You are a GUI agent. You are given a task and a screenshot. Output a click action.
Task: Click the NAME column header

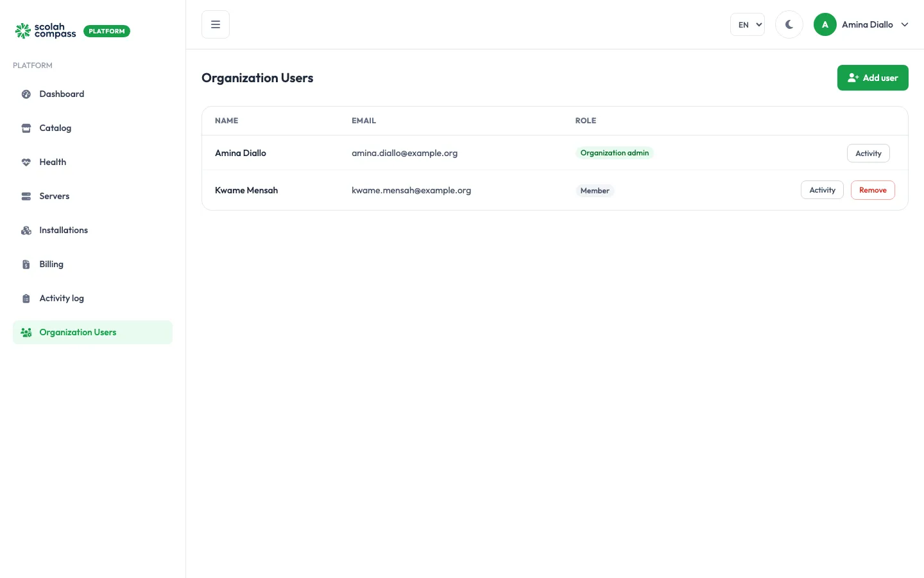[227, 121]
